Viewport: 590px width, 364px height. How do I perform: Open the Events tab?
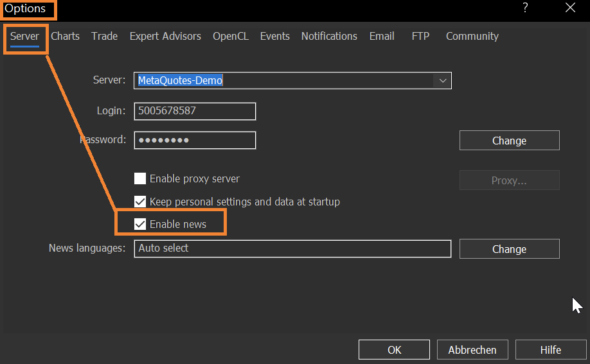click(275, 36)
